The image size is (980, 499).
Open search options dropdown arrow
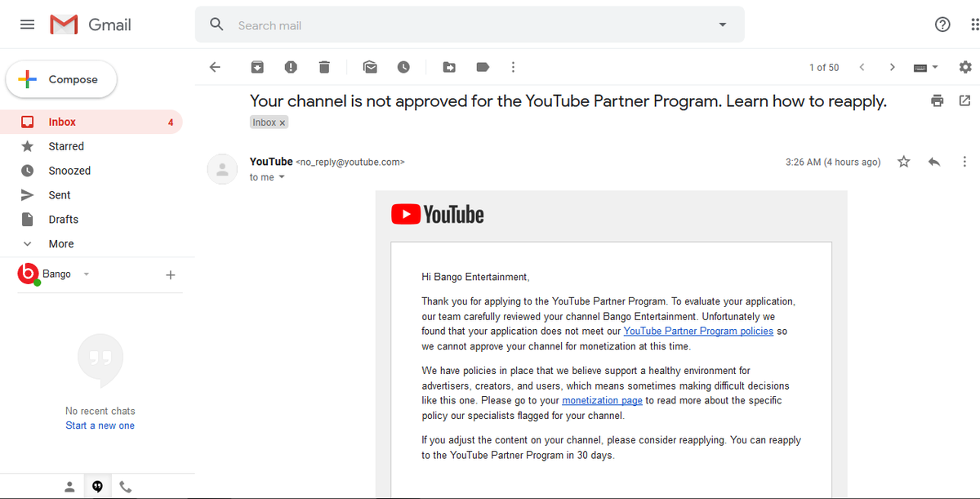[723, 25]
